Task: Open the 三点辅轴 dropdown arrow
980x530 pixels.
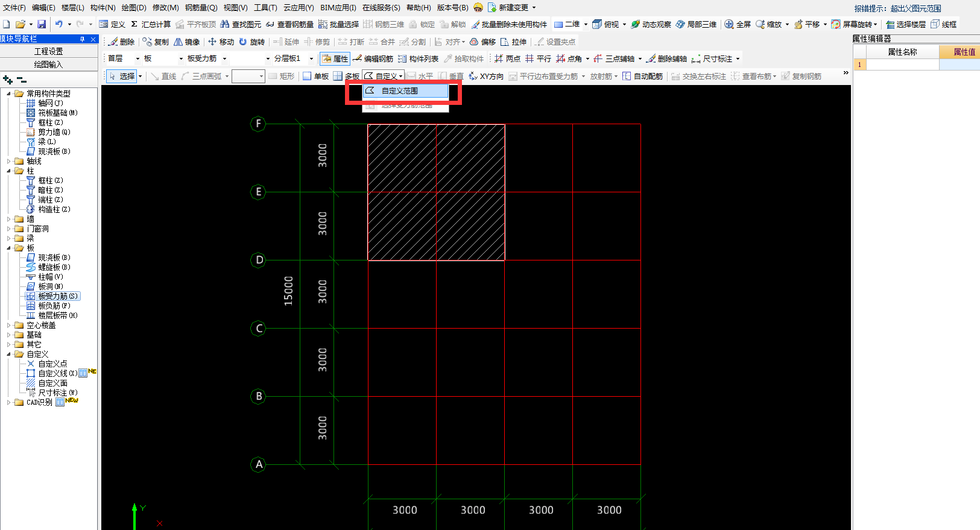Action: tap(640, 58)
